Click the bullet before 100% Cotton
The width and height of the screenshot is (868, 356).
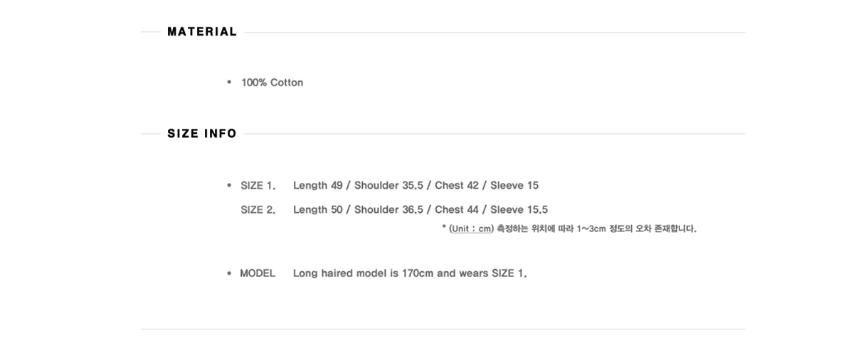229,83
